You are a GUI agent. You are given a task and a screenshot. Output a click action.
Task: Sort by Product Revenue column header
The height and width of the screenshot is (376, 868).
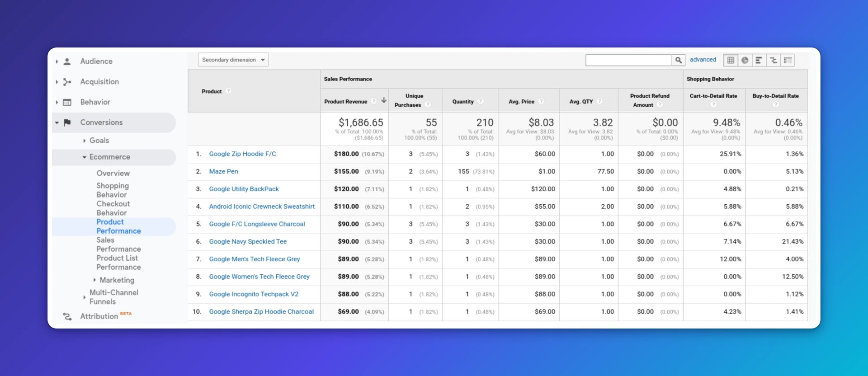[345, 102]
